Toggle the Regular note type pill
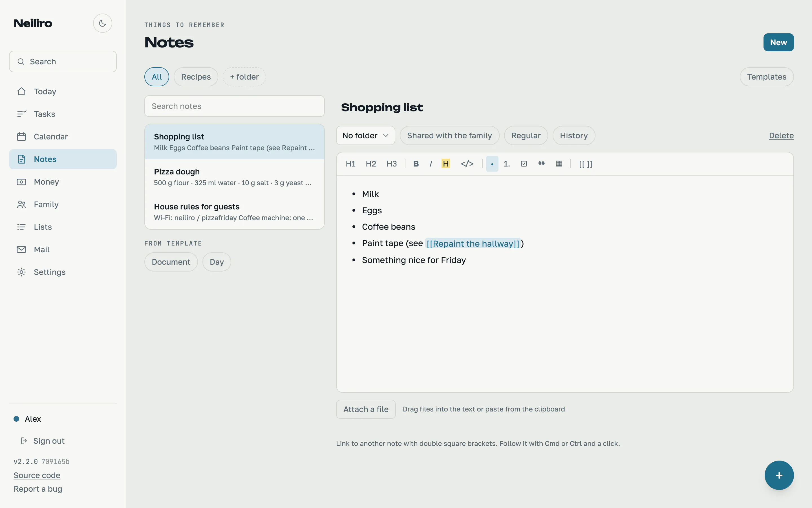Screen dimensions: 812x508 tap(526, 135)
